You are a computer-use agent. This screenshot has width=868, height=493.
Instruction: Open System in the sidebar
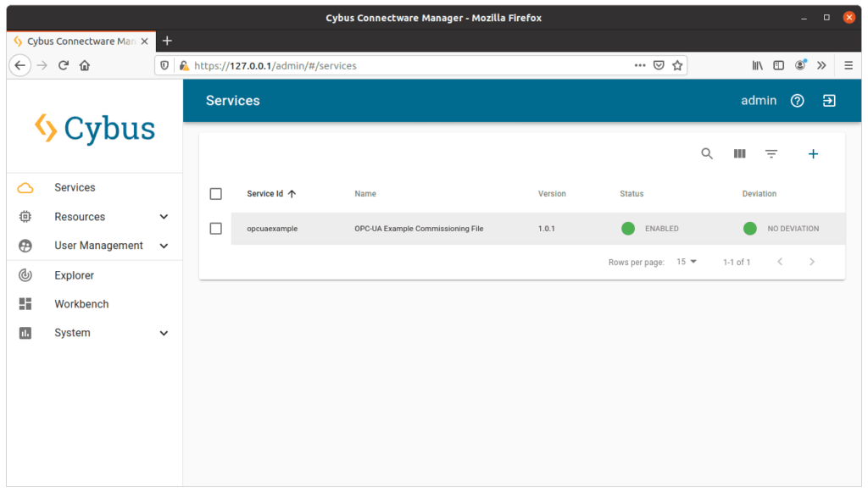pyautogui.click(x=72, y=333)
